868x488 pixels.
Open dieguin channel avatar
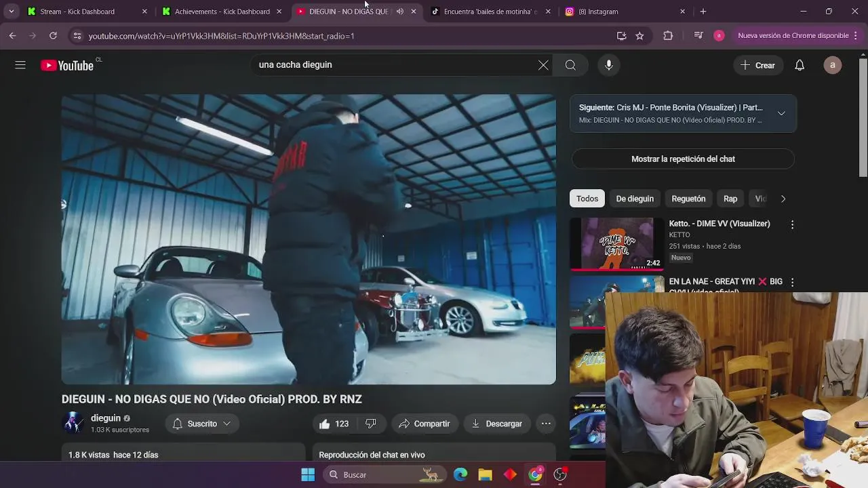[73, 423]
